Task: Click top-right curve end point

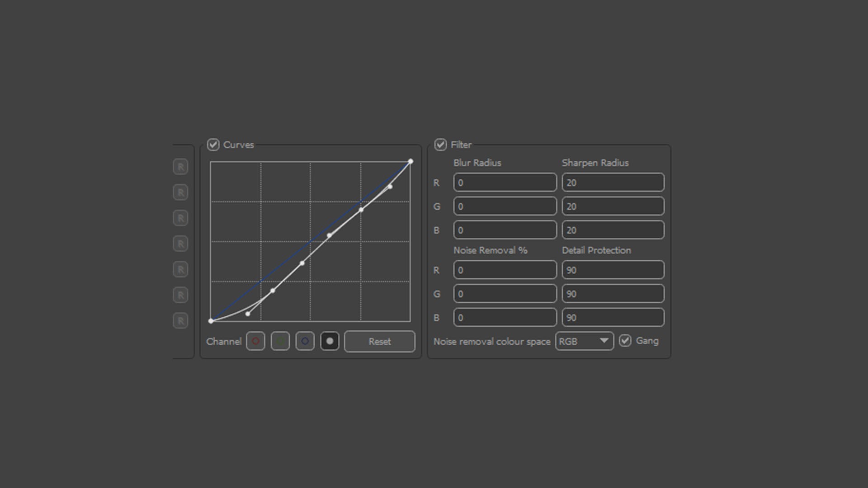Action: point(410,161)
